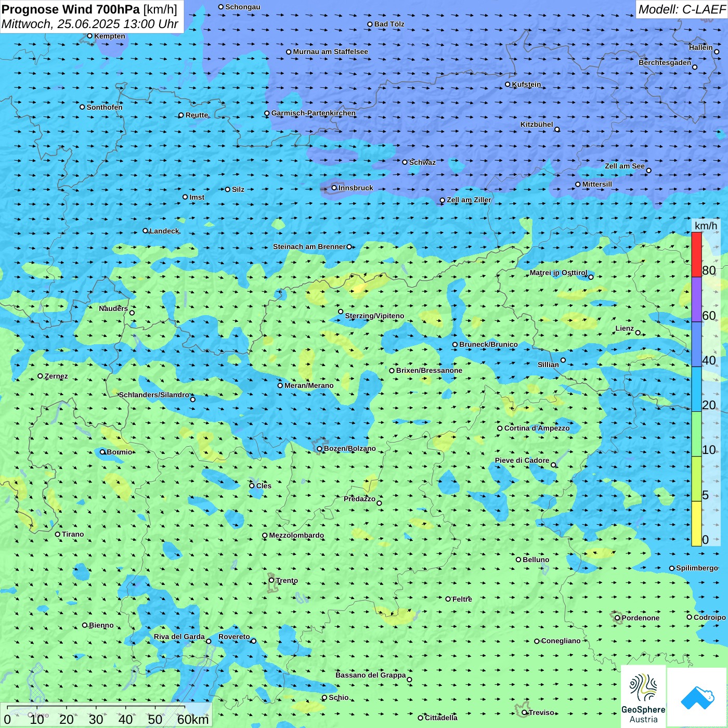Click the Zell am See marker
The image size is (728, 728).
coord(648,170)
